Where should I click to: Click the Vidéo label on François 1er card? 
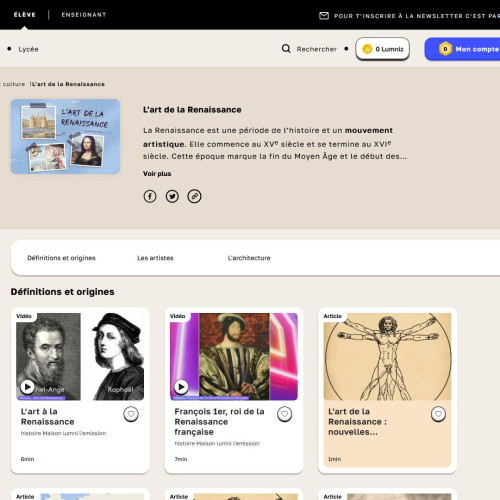point(177,316)
